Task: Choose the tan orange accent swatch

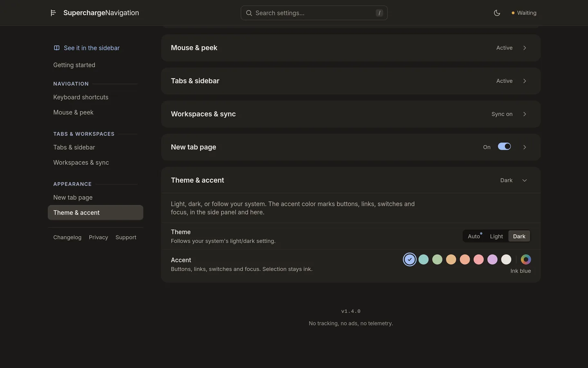Action: pos(451,259)
